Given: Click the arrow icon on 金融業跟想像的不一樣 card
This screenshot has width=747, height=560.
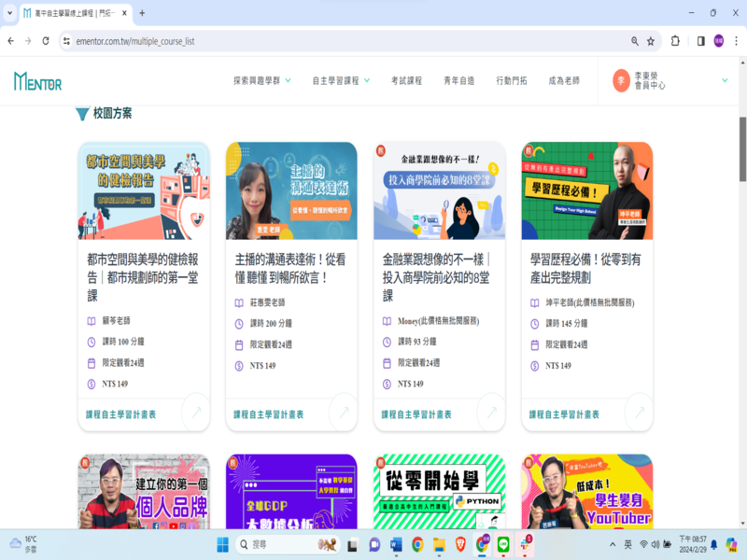Looking at the screenshot, I should [x=491, y=412].
